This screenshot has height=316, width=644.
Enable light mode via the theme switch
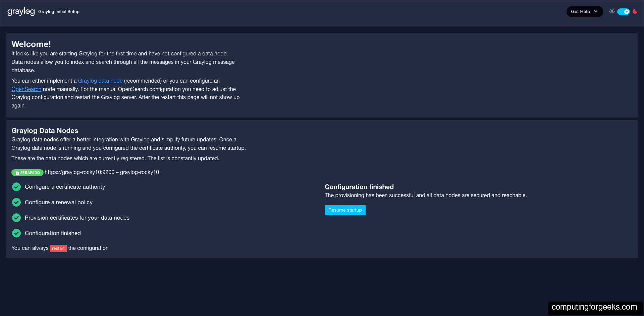(623, 11)
